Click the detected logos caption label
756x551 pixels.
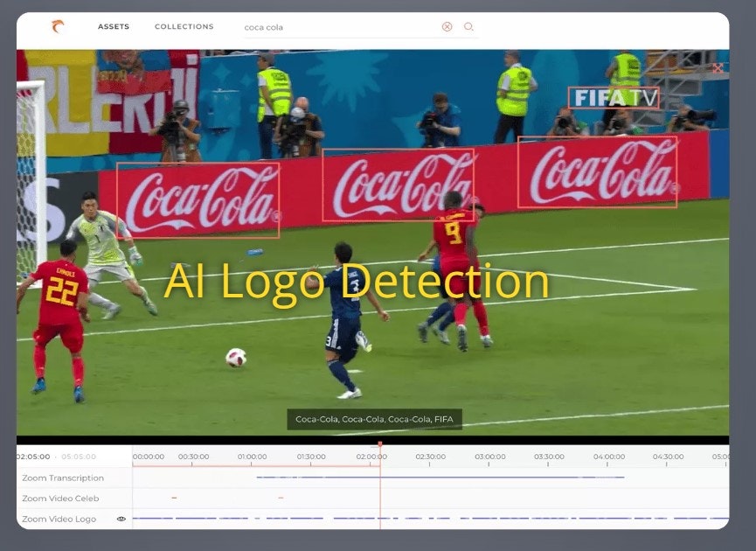coord(374,419)
